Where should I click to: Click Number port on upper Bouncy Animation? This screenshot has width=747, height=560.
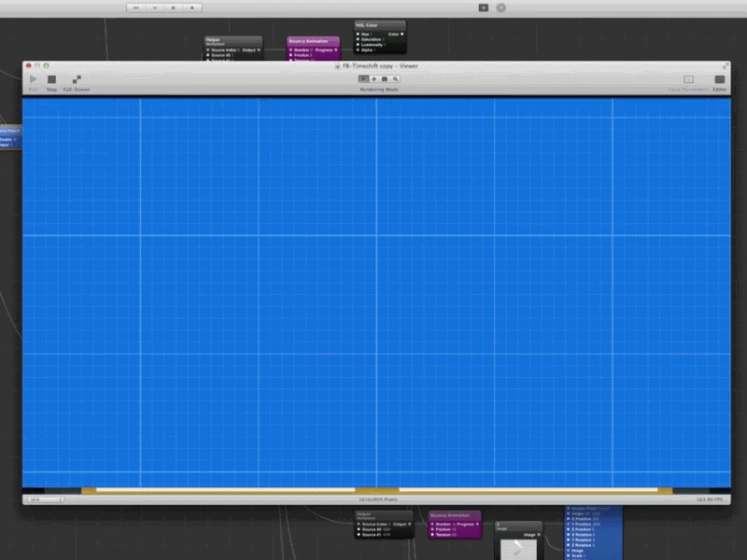tap(290, 50)
